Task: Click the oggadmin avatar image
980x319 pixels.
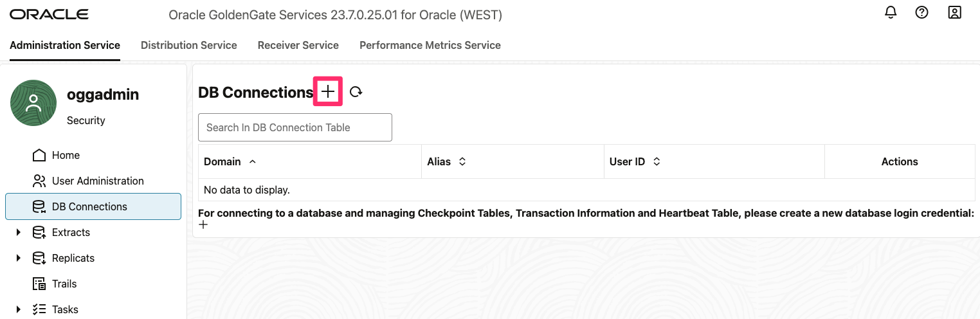Action: pos(33,103)
